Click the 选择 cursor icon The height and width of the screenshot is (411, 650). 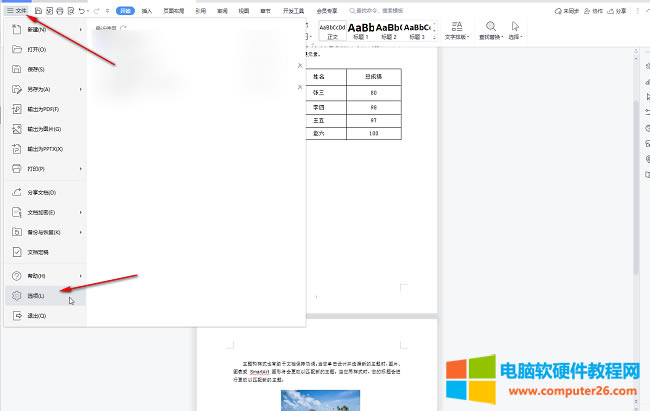point(516,27)
